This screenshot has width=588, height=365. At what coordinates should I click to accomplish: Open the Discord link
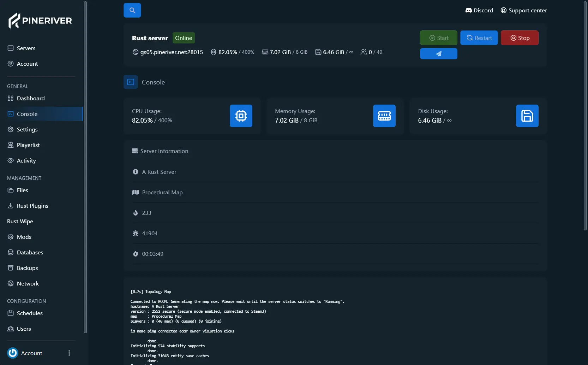pos(479,10)
